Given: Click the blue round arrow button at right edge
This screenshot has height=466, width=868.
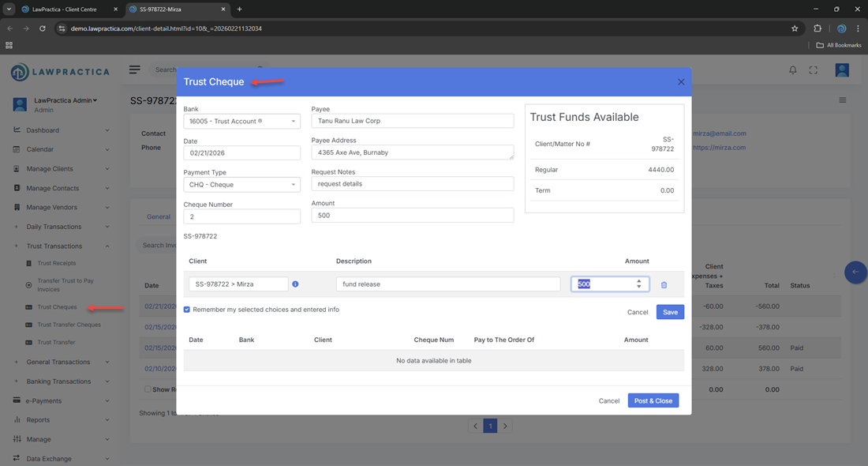Looking at the screenshot, I should click(855, 272).
